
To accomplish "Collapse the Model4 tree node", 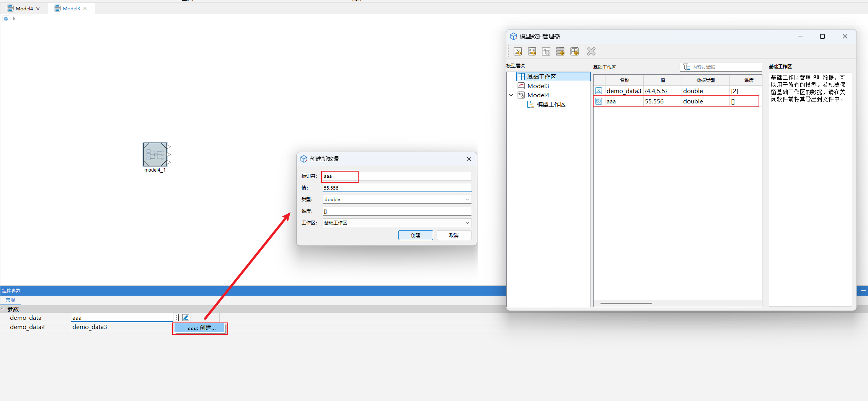I will pos(511,95).
